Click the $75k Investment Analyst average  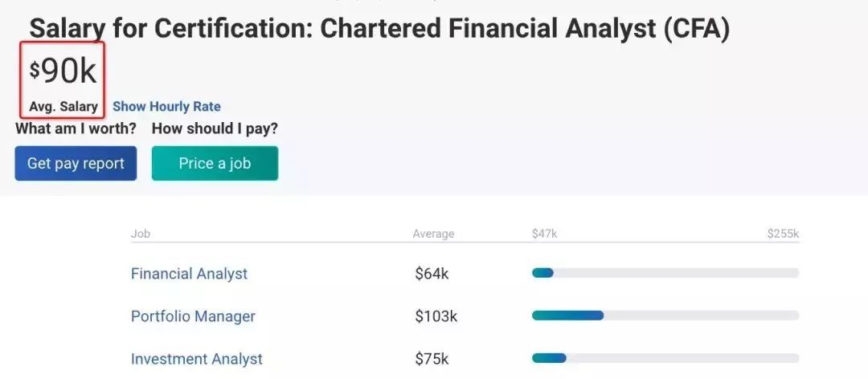(432, 359)
